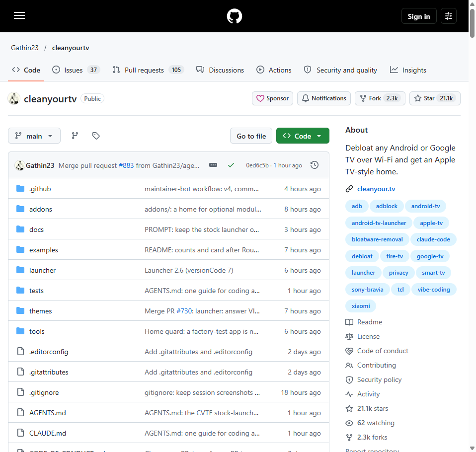476x452 pixels.
Task: Open the cleanyour.tv website link
Action: pos(376,189)
